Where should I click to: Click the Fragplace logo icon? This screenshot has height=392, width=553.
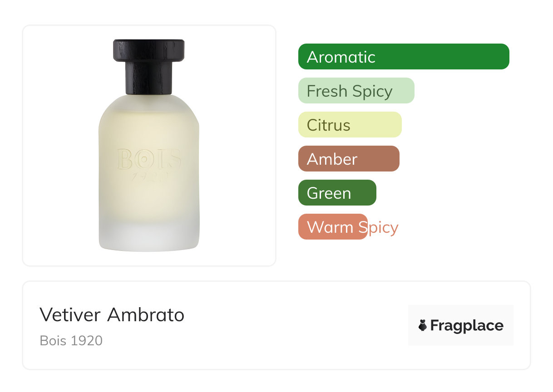click(x=423, y=325)
